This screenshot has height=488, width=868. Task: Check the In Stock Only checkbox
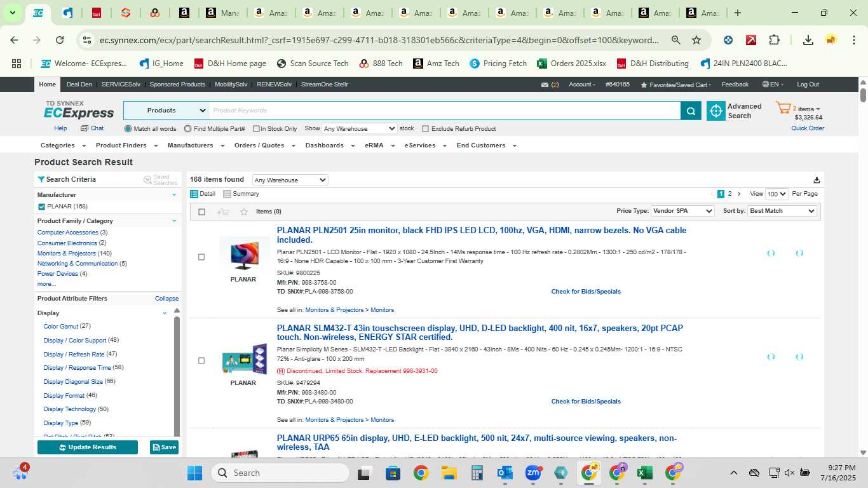[x=256, y=129]
